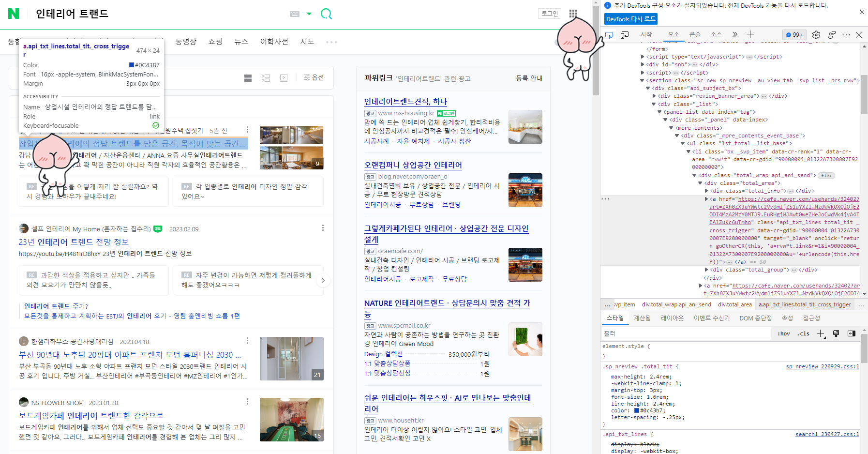The height and width of the screenshot is (454, 868).
Task: Switch to the 소스 DevTools tab
Action: [716, 34]
